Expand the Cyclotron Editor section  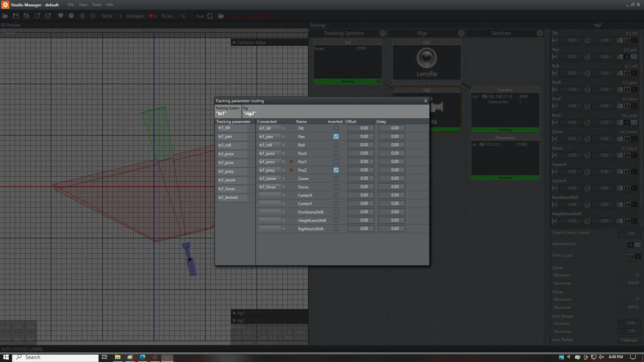[234, 43]
